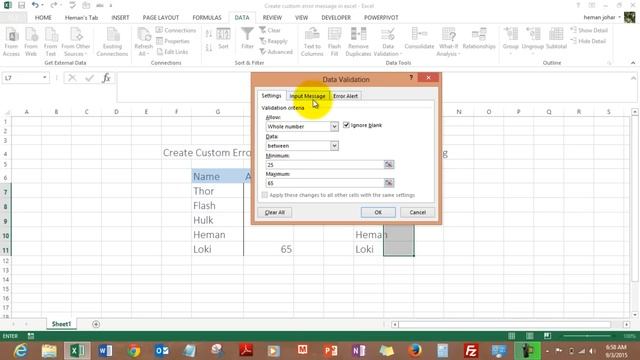Viewport: 640px width, 360px height.
Task: Open the INSERT ribbon tab
Action: tap(120, 18)
